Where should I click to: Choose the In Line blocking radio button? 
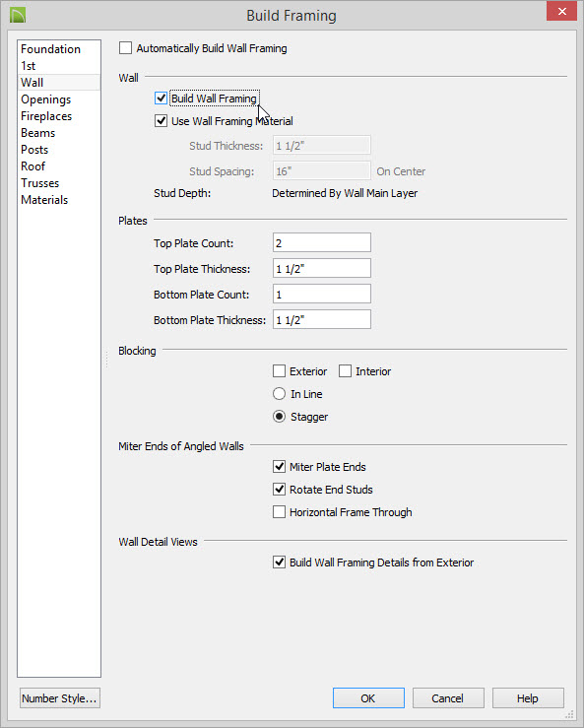tap(279, 394)
